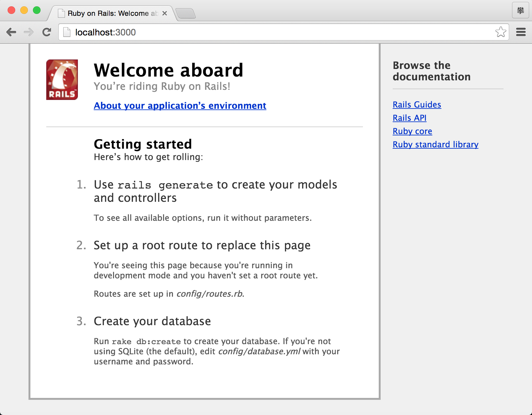Click the browser back arrow

point(11,32)
